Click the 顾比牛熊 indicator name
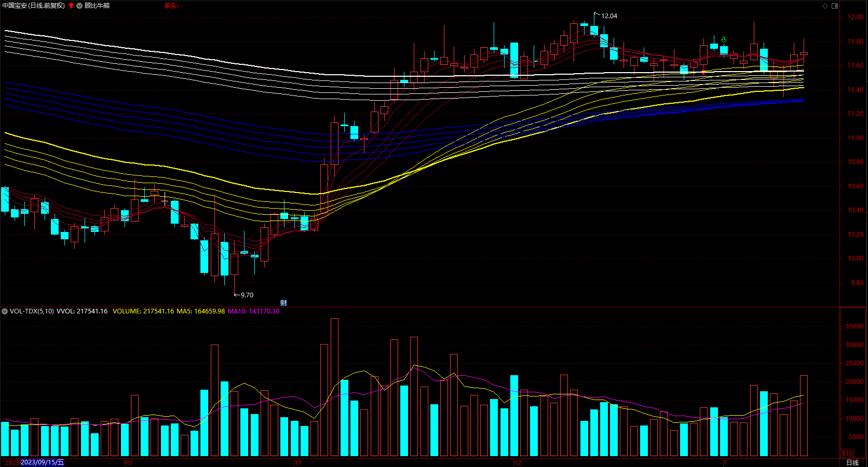Viewport: 868px width, 467px height. 97,6
